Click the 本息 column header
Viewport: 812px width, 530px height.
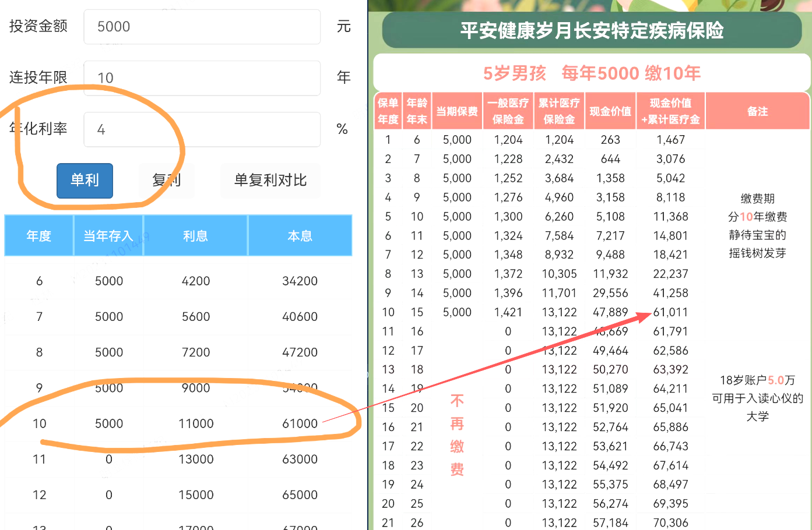coord(300,236)
